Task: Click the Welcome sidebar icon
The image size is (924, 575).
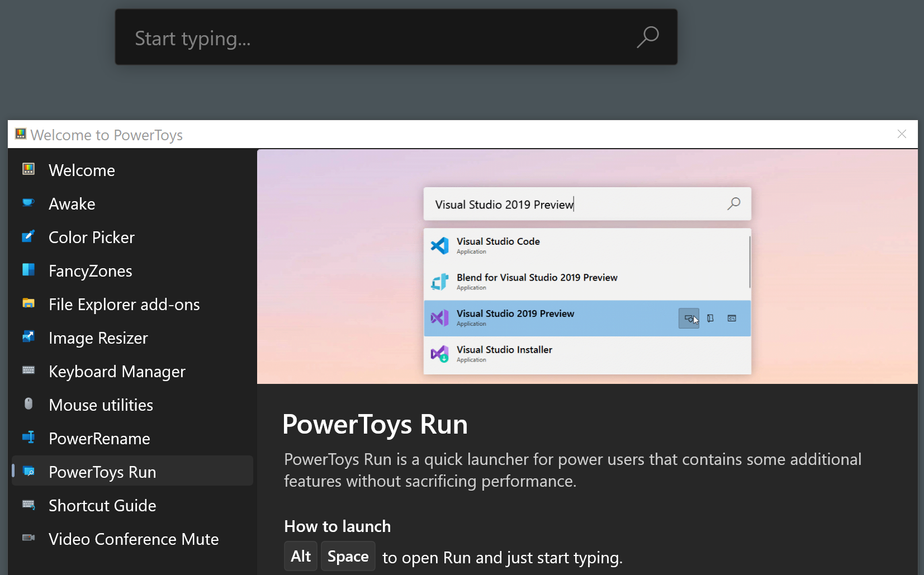Action: [x=29, y=169]
